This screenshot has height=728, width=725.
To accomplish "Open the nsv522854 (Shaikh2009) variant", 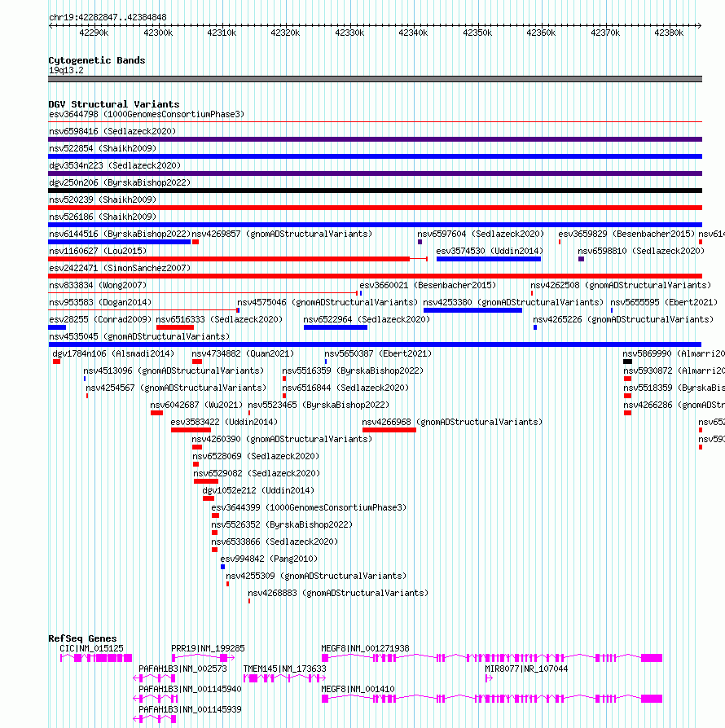I will [103, 148].
